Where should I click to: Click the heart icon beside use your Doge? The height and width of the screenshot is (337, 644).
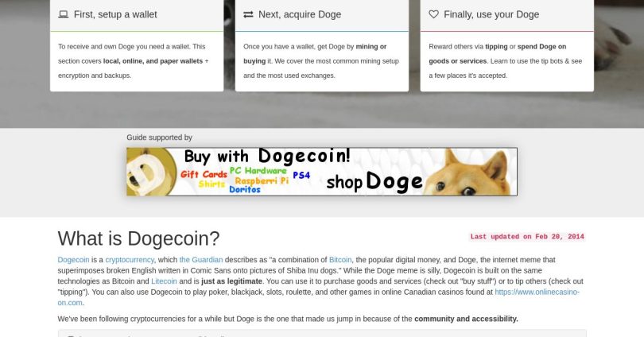coord(434,14)
